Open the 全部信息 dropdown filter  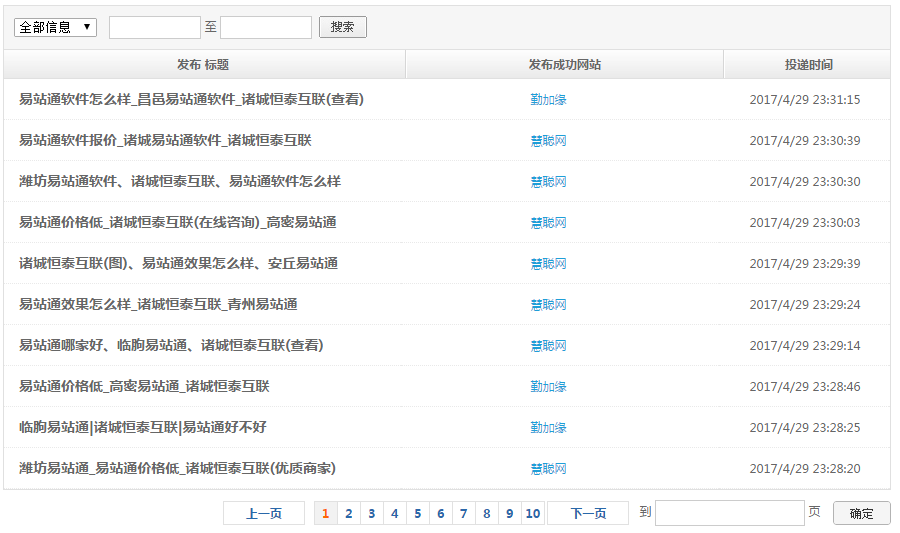pos(55,27)
